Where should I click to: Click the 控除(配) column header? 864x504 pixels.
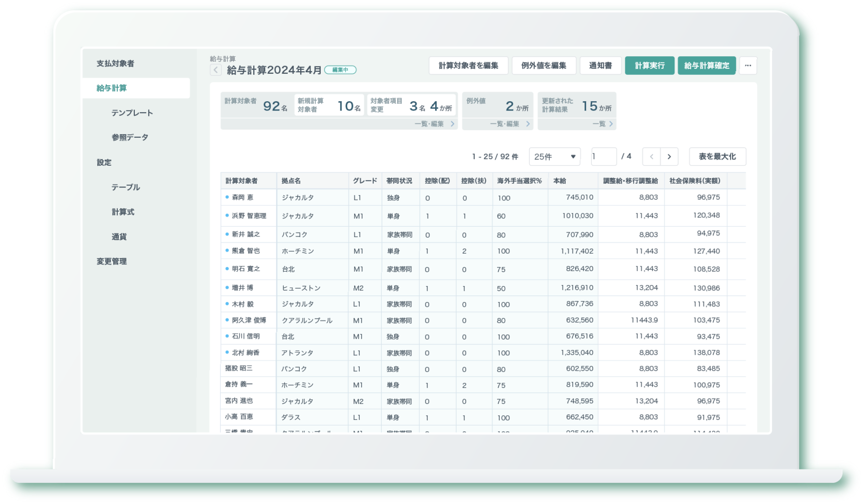pos(437,181)
